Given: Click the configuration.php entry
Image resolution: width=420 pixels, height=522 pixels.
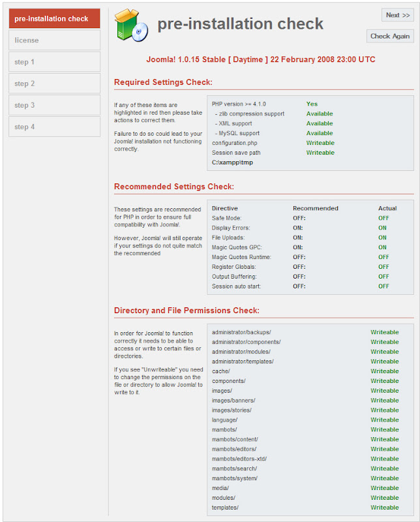Looking at the screenshot, I should [234, 143].
